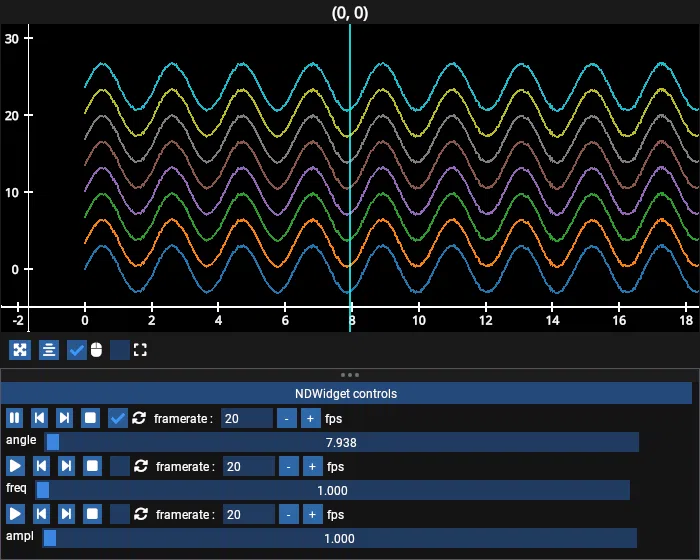Viewport: 700px width, 560px height.
Task: Decrease angle framerate with minus button
Action: [x=287, y=418]
